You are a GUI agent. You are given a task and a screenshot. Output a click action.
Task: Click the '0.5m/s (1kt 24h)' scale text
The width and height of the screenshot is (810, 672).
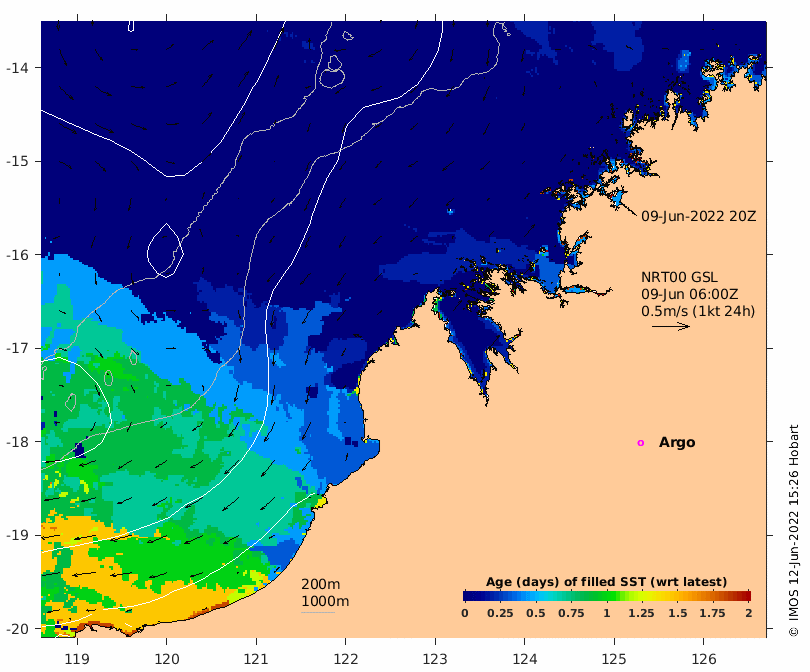pos(698,311)
